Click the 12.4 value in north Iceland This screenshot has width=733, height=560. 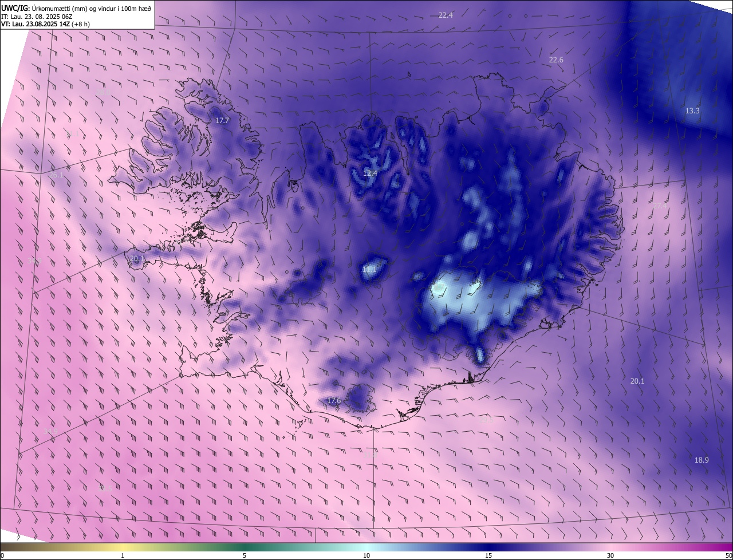(x=371, y=173)
